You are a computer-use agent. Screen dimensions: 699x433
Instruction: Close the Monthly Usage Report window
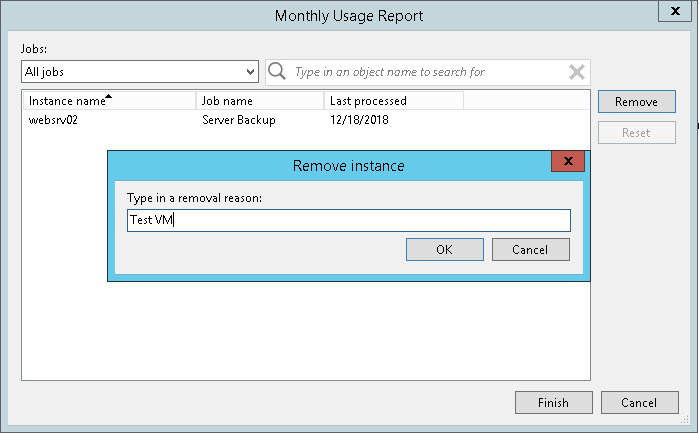(x=675, y=11)
